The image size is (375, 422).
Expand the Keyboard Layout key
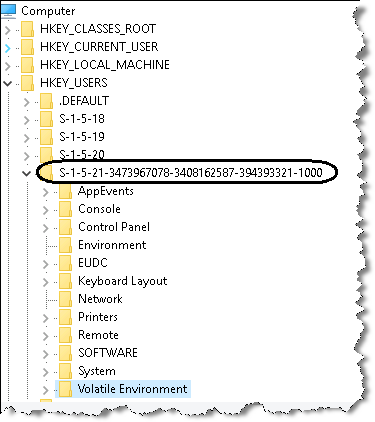coord(46,282)
